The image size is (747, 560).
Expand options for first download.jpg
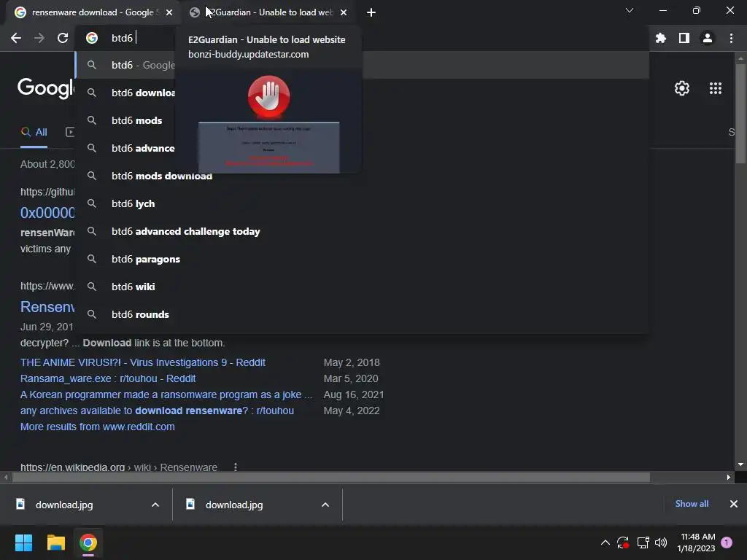click(x=155, y=505)
